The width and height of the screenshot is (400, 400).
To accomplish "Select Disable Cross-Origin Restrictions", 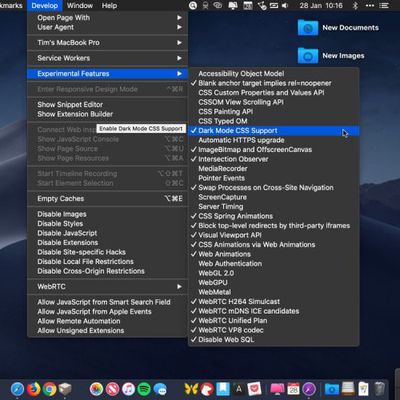I will point(107,271).
